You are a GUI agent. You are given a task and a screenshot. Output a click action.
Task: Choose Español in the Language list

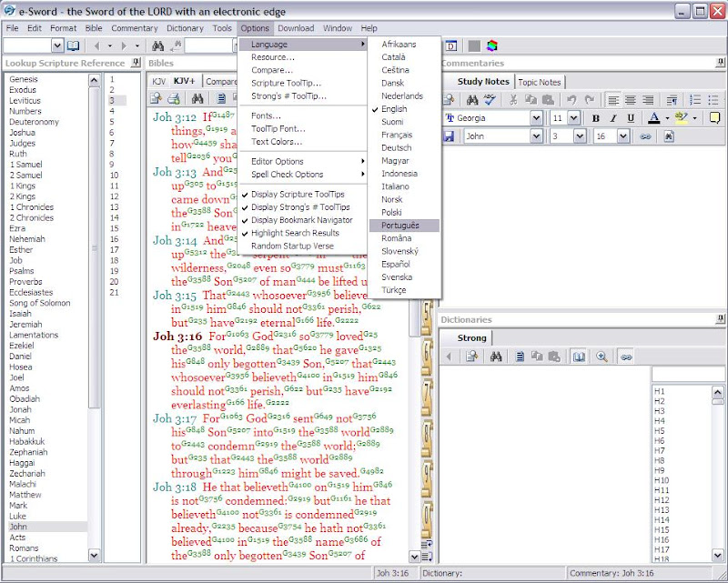coord(404,264)
